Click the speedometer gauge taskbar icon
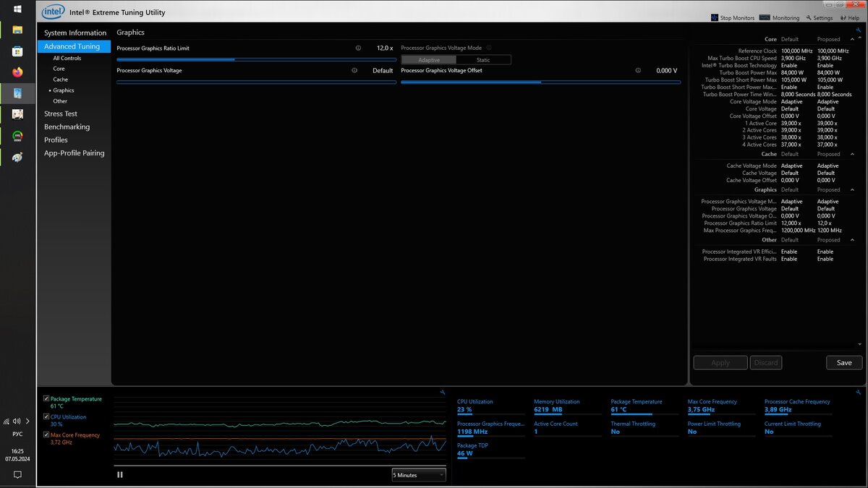The width and height of the screenshot is (868, 488). 17,135
